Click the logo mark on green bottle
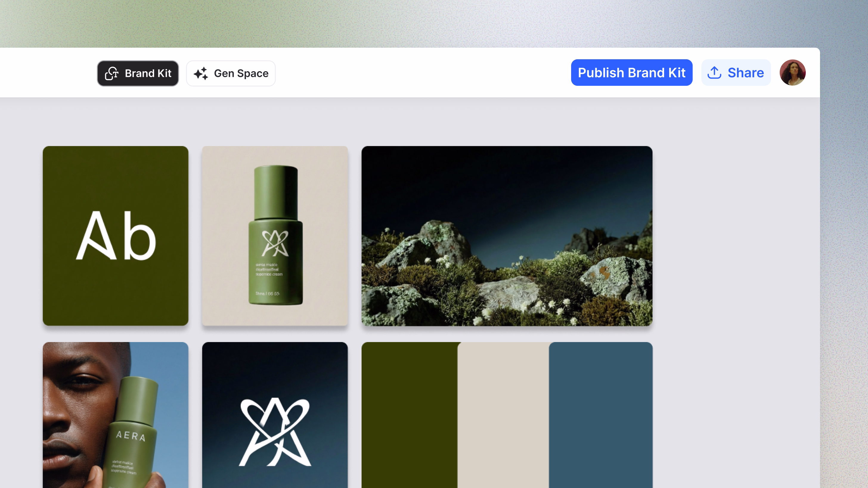Image resolution: width=868 pixels, height=488 pixels. (x=275, y=243)
